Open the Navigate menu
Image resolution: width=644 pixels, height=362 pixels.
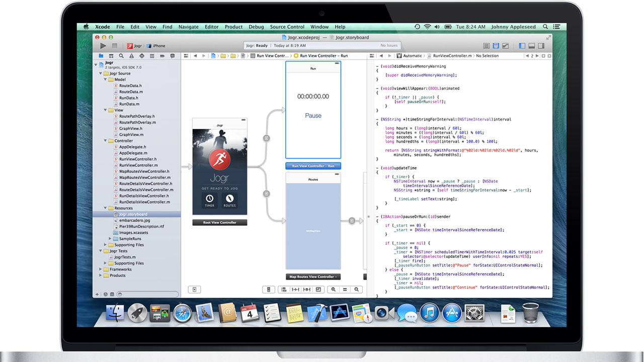tap(188, 27)
